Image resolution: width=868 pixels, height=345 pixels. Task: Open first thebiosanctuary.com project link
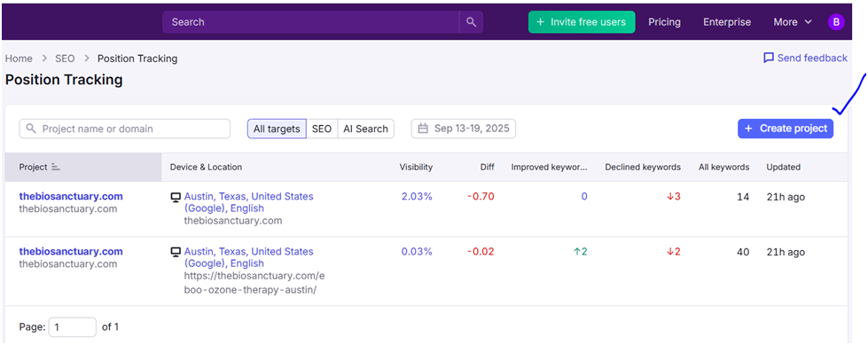(71, 196)
